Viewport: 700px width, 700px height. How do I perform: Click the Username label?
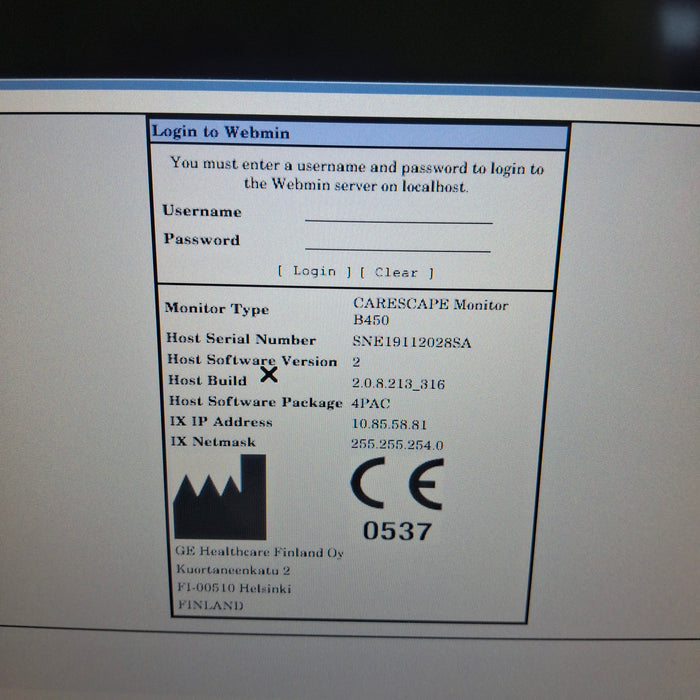tap(202, 212)
